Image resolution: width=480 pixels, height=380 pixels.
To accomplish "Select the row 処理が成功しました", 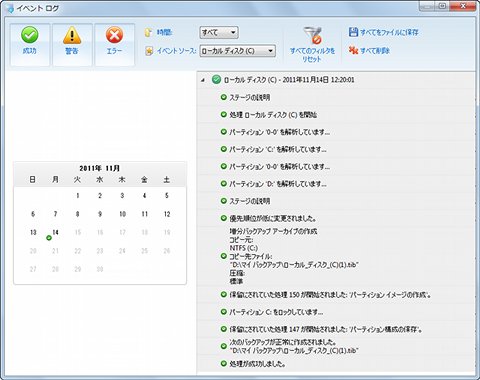I will (x=336, y=364).
